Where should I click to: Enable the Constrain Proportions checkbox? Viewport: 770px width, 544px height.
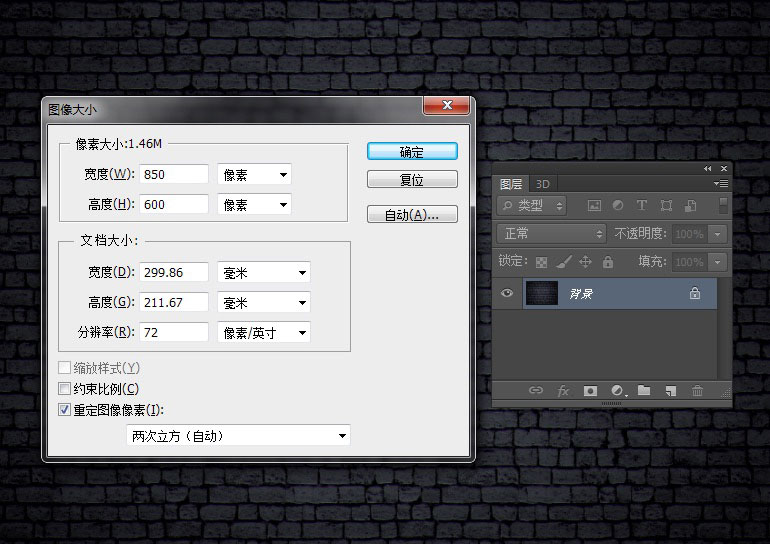(64, 389)
